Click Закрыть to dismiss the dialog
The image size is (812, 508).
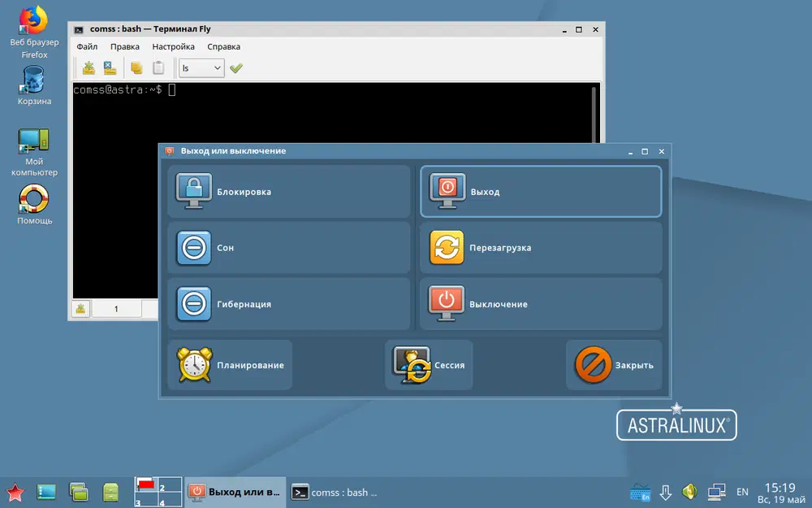tap(614, 365)
